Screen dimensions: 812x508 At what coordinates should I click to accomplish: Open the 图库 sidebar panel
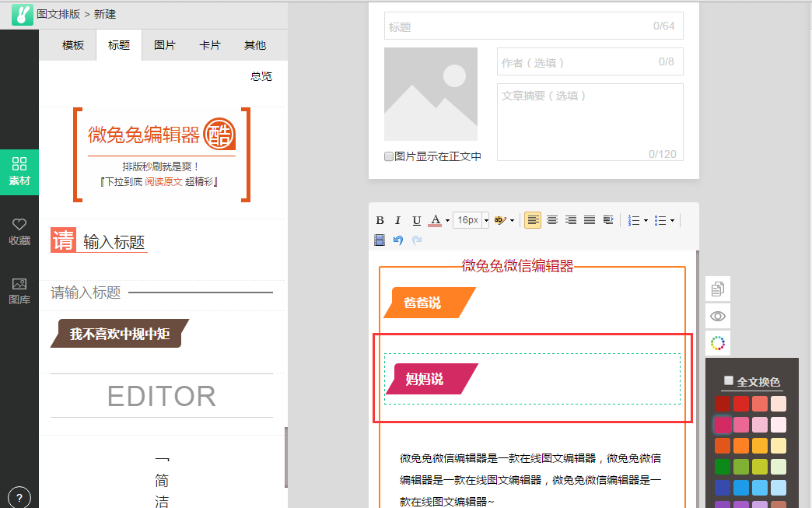[19, 288]
